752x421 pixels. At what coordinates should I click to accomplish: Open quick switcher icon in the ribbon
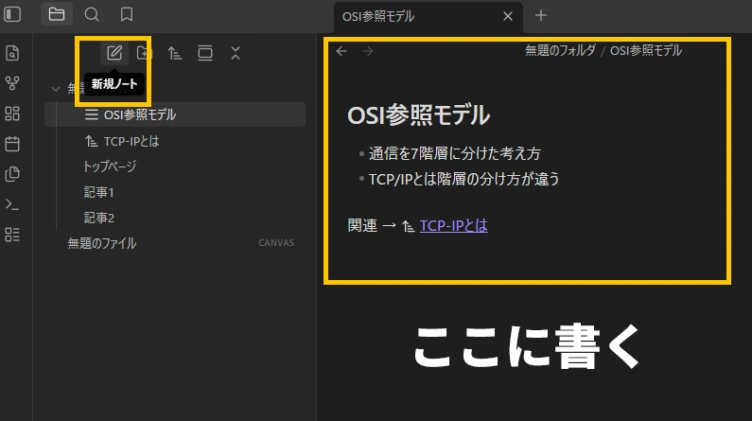(13, 53)
